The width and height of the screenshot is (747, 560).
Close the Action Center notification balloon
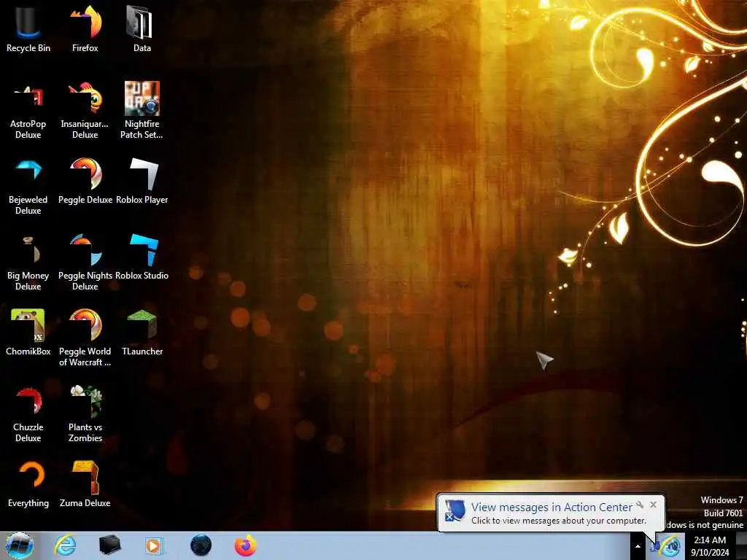pyautogui.click(x=653, y=505)
